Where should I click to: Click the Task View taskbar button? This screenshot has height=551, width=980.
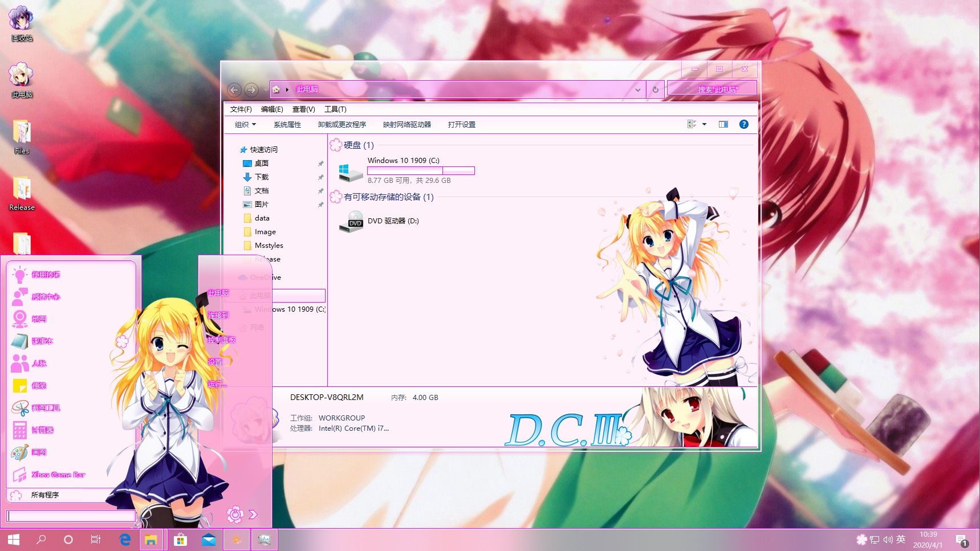pos(96,539)
